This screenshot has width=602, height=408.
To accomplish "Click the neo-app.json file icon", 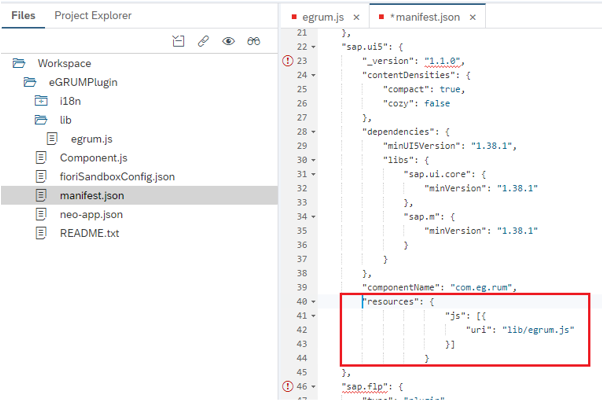I will (x=41, y=214).
